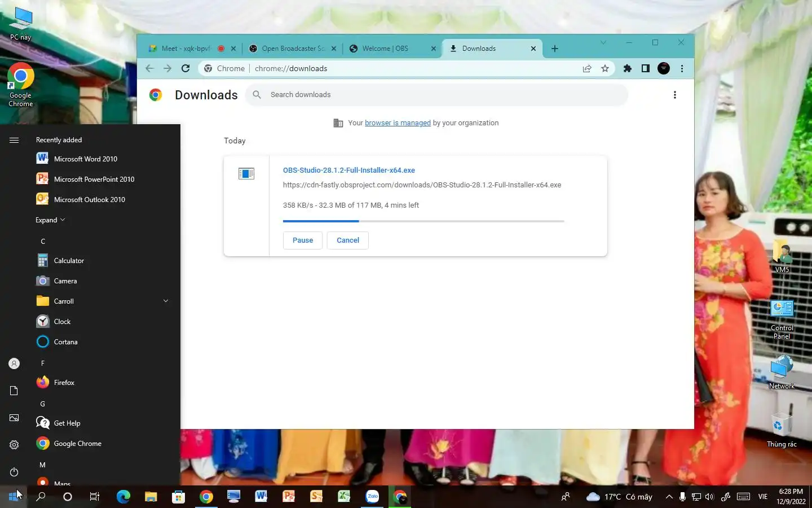Open new tab with plus button
812x508 pixels.
click(555, 49)
